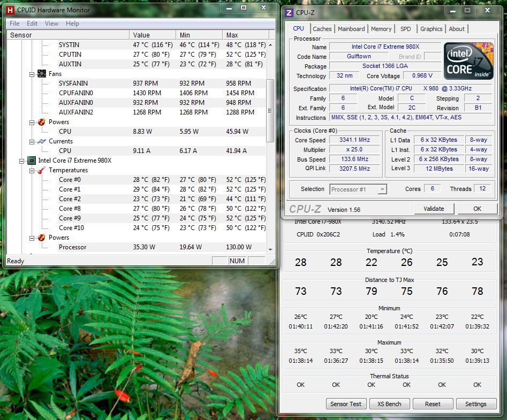Image resolution: width=507 pixels, height=420 pixels.
Task: Open the View menu in Hardware Monitor
Action: pos(51,23)
